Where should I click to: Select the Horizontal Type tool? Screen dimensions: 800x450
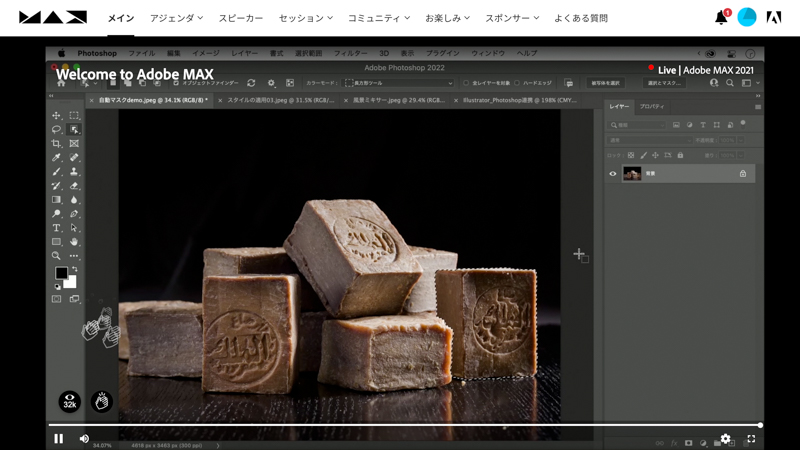(x=56, y=228)
